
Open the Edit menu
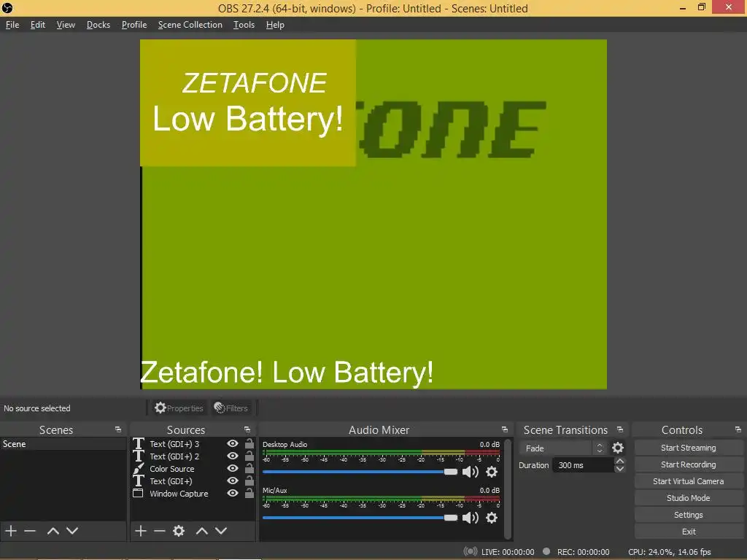38,25
